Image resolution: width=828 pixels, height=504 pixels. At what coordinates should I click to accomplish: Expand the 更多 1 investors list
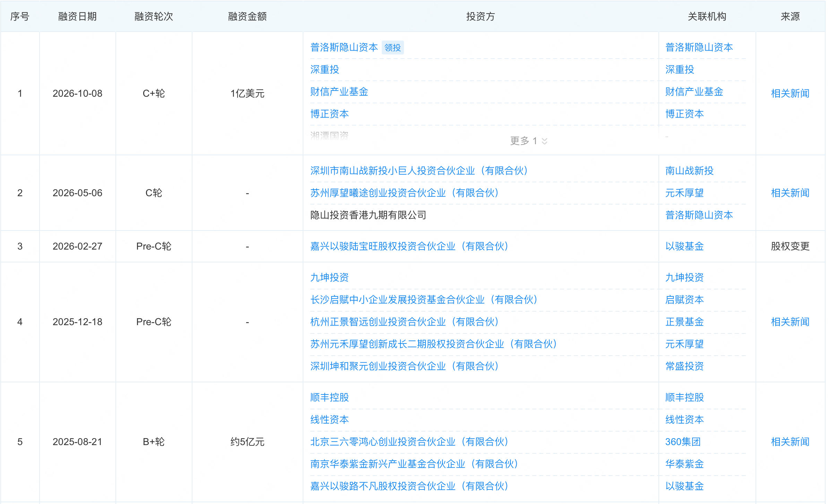[x=529, y=141]
